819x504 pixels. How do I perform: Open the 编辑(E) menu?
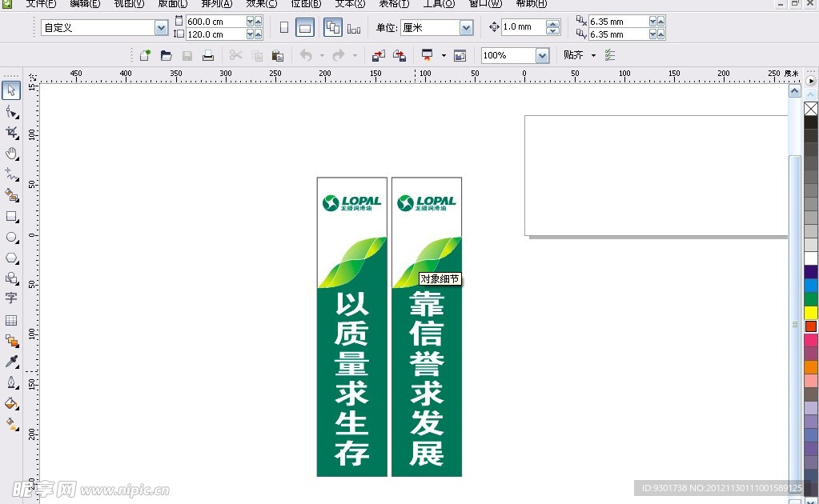[85, 4]
